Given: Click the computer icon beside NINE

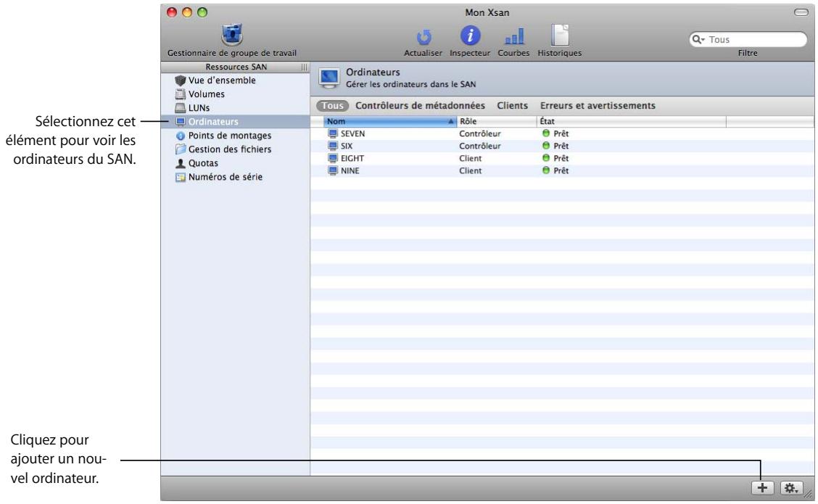Looking at the screenshot, I should tap(333, 170).
